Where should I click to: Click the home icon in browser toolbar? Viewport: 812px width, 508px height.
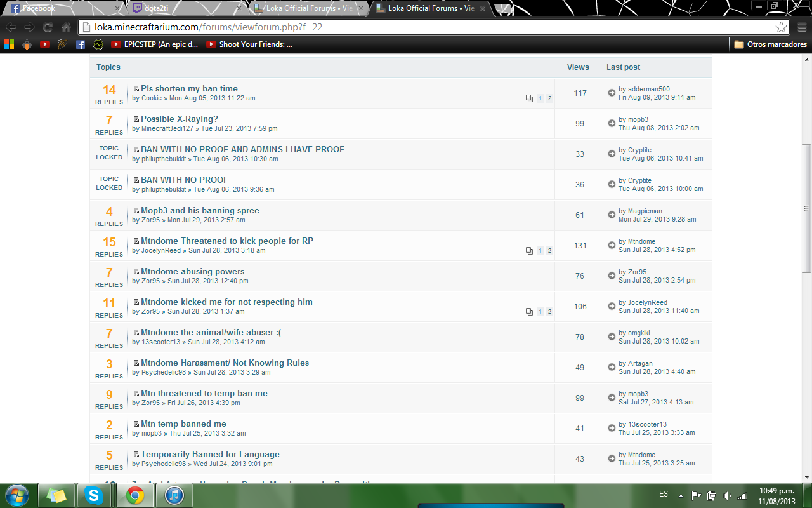[66, 27]
